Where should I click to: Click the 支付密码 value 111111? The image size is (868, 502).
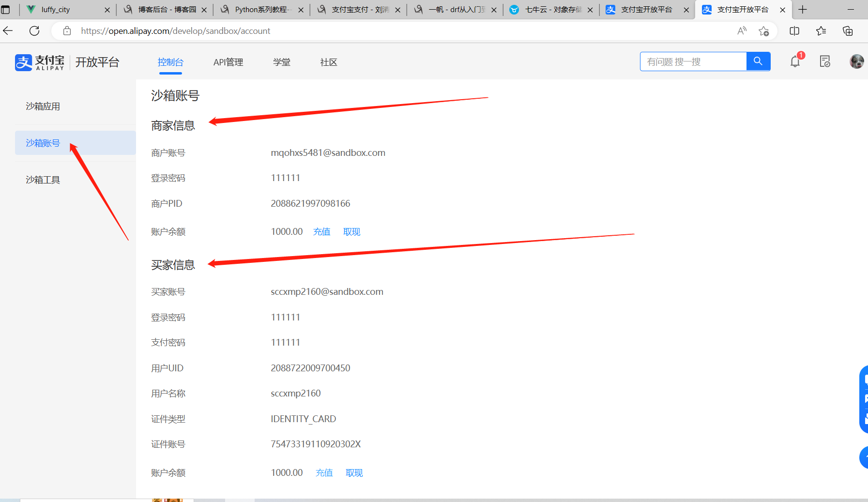pyautogui.click(x=286, y=343)
